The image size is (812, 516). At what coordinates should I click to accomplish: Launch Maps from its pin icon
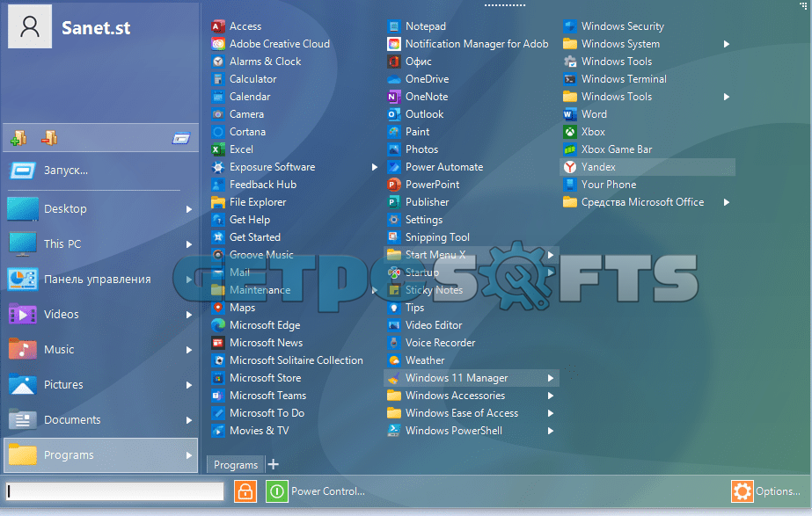point(218,308)
